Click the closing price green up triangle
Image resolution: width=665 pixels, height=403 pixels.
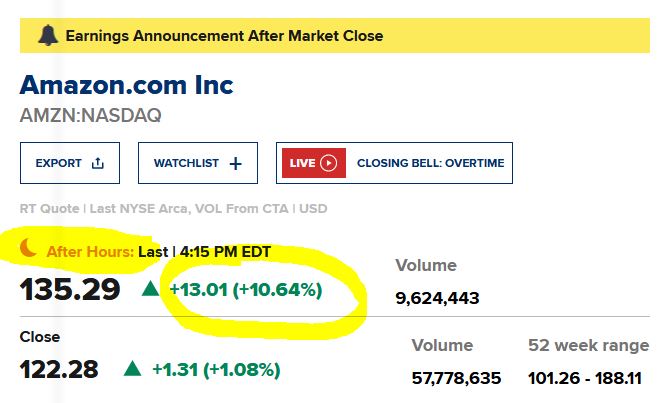(132, 369)
